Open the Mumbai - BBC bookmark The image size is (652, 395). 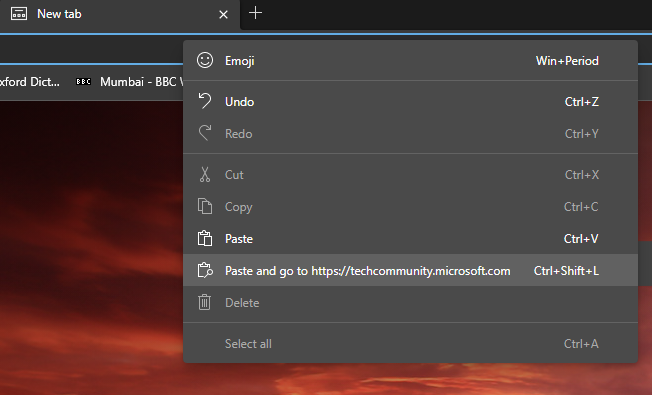pyautogui.click(x=129, y=81)
